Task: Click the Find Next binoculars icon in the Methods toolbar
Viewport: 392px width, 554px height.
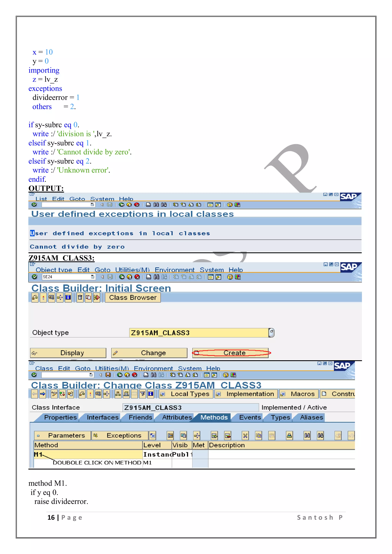Action: point(320,436)
